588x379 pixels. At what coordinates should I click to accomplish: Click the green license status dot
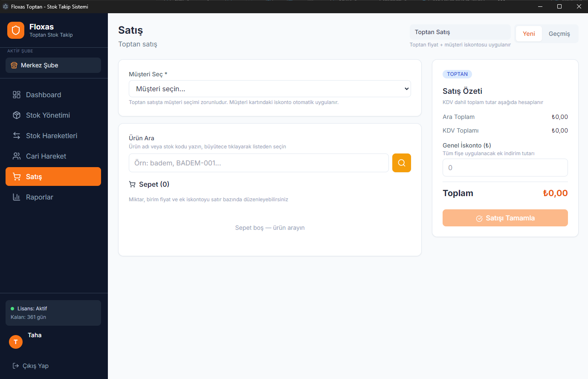pos(12,309)
